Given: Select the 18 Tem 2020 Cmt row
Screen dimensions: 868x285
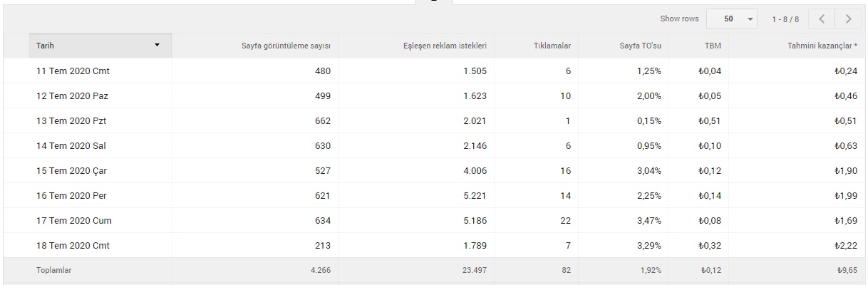Looking at the screenshot, I should [x=434, y=246].
